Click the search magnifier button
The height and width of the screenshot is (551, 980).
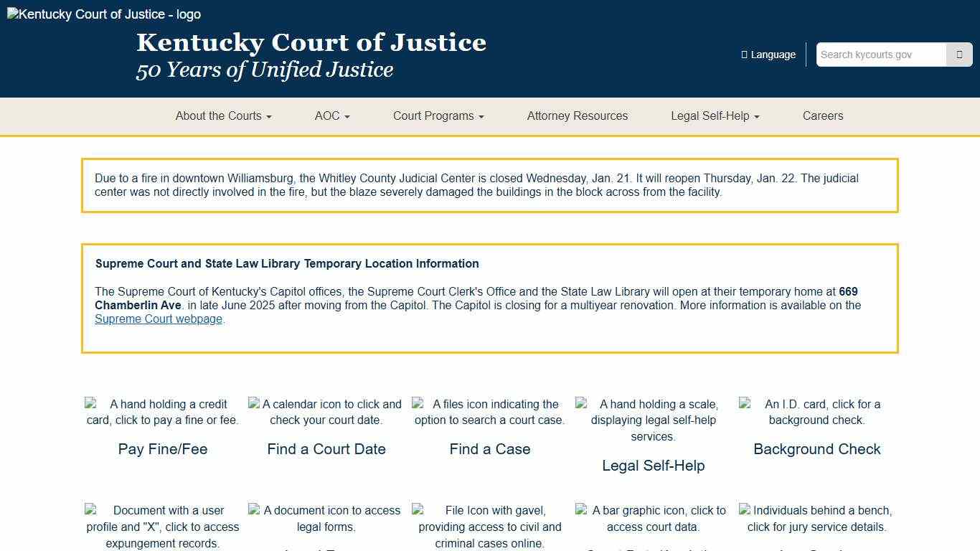point(959,55)
